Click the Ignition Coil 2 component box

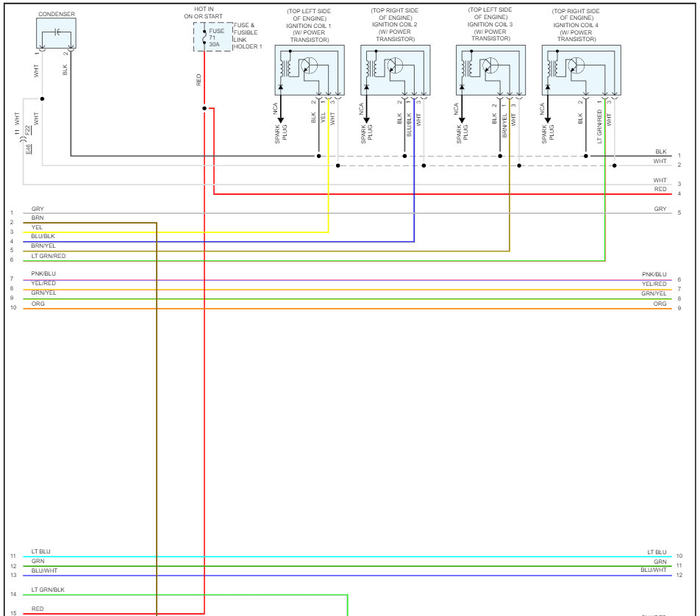(395, 70)
